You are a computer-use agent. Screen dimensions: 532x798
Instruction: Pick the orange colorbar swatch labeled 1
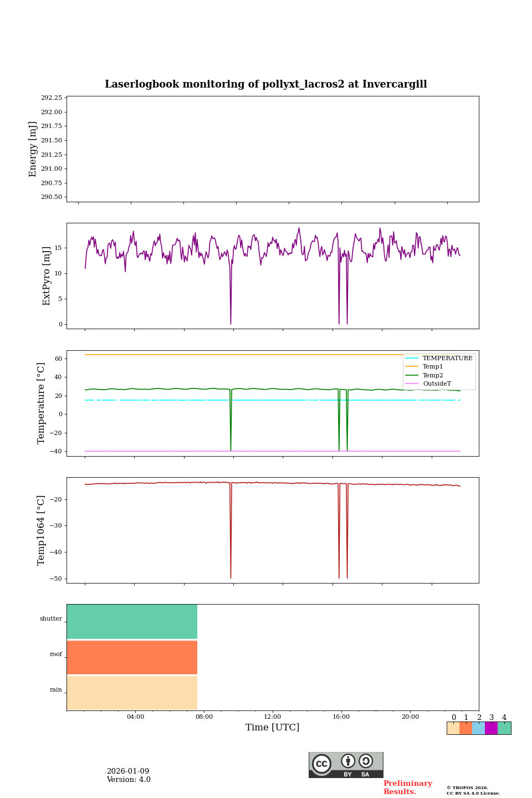pos(466,728)
